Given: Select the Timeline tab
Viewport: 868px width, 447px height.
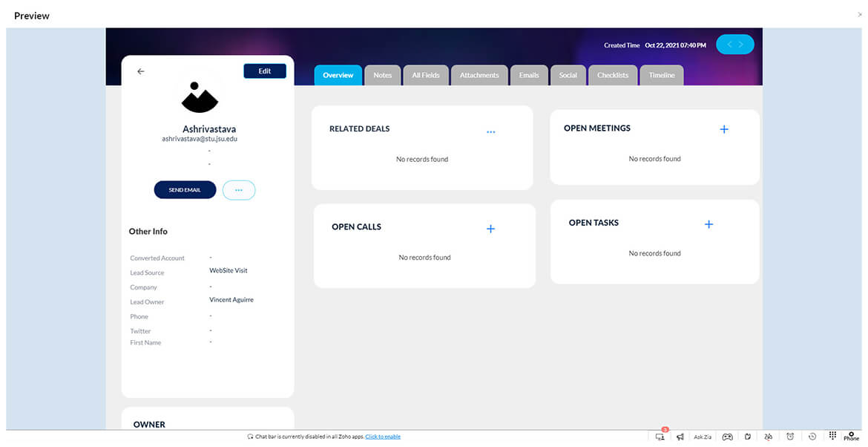Looking at the screenshot, I should (x=662, y=75).
